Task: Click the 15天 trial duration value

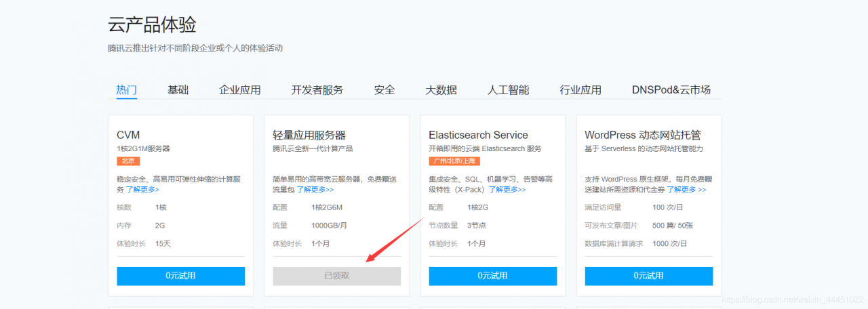Action: click(x=163, y=243)
